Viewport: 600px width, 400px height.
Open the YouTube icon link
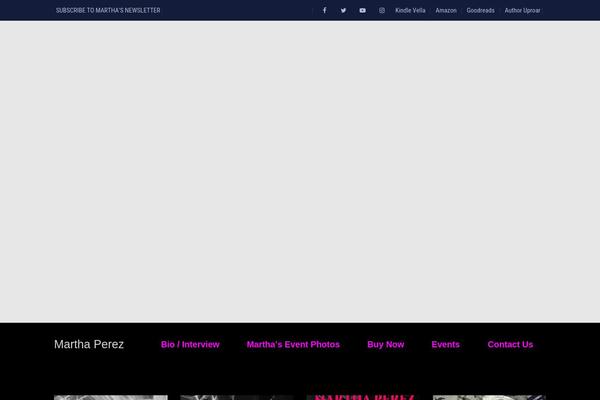tap(362, 10)
